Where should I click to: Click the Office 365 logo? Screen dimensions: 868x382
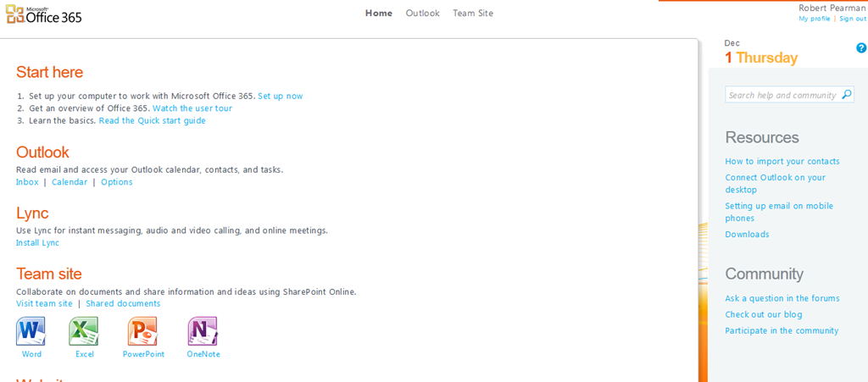[x=44, y=14]
